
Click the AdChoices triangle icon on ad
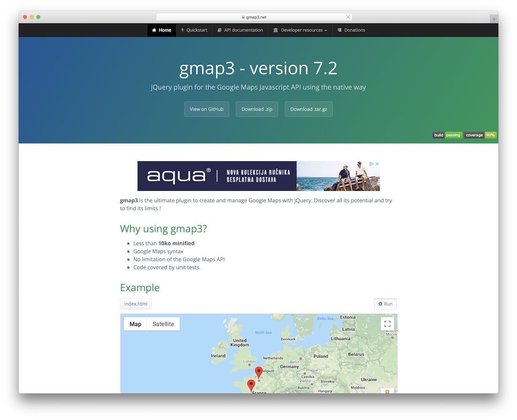372,164
